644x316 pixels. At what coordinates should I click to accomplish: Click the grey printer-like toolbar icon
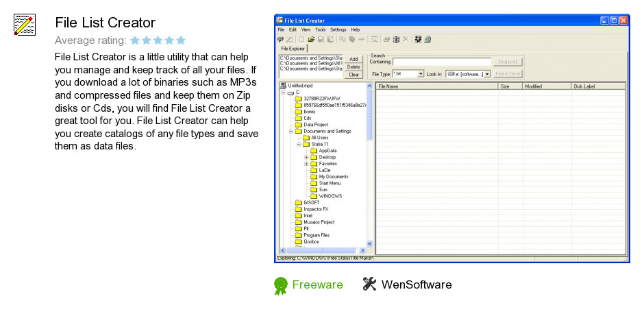pyautogui.click(x=386, y=40)
